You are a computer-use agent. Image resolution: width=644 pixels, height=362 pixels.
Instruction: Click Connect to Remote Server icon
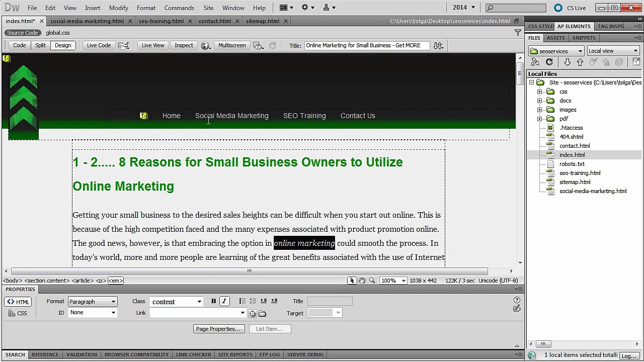pos(535,62)
